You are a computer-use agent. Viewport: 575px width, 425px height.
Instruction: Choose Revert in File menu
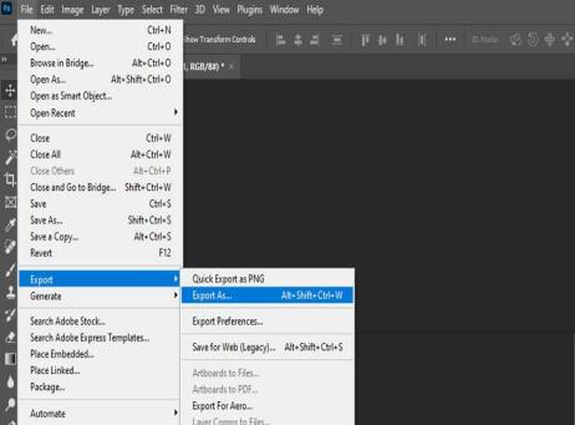click(100, 253)
